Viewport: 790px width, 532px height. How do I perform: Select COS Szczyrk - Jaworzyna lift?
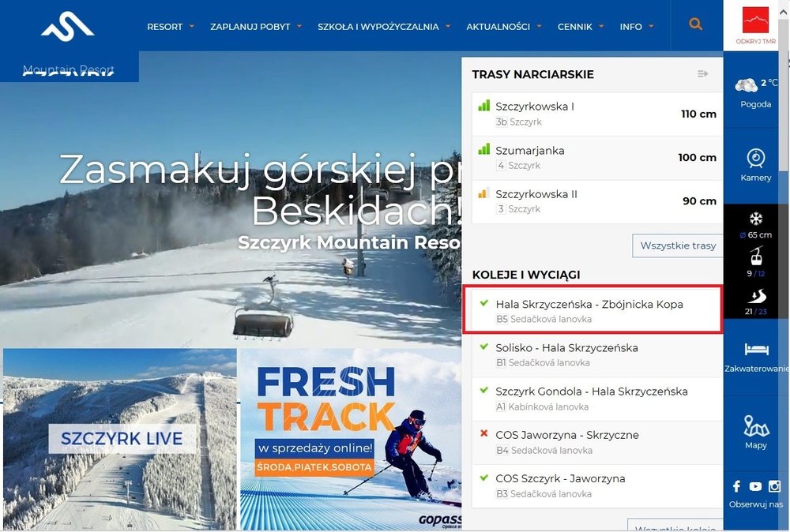(x=597, y=487)
